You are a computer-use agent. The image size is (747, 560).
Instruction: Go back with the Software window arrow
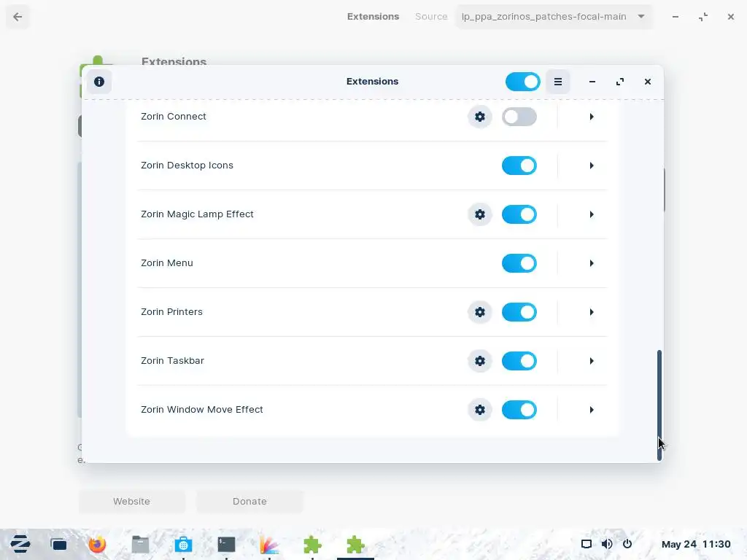(18, 17)
